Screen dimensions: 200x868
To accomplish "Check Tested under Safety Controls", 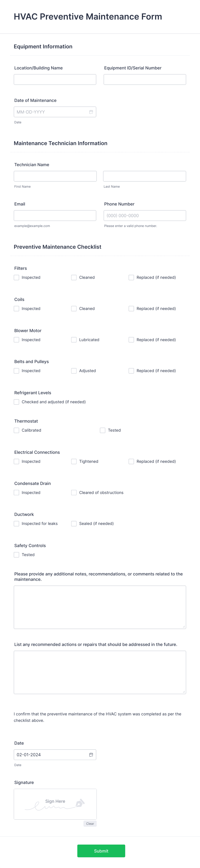I will (16, 555).
